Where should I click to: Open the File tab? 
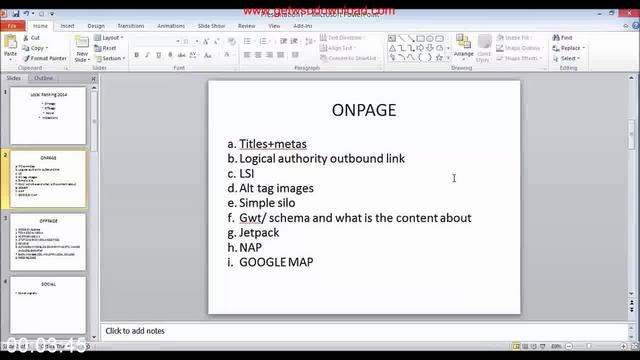(12, 26)
